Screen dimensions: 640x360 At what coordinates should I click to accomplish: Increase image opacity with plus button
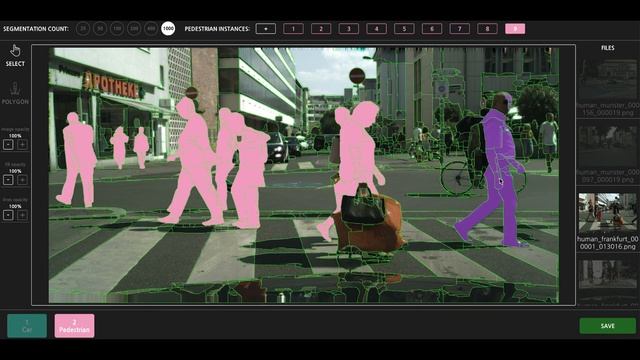click(x=22, y=144)
